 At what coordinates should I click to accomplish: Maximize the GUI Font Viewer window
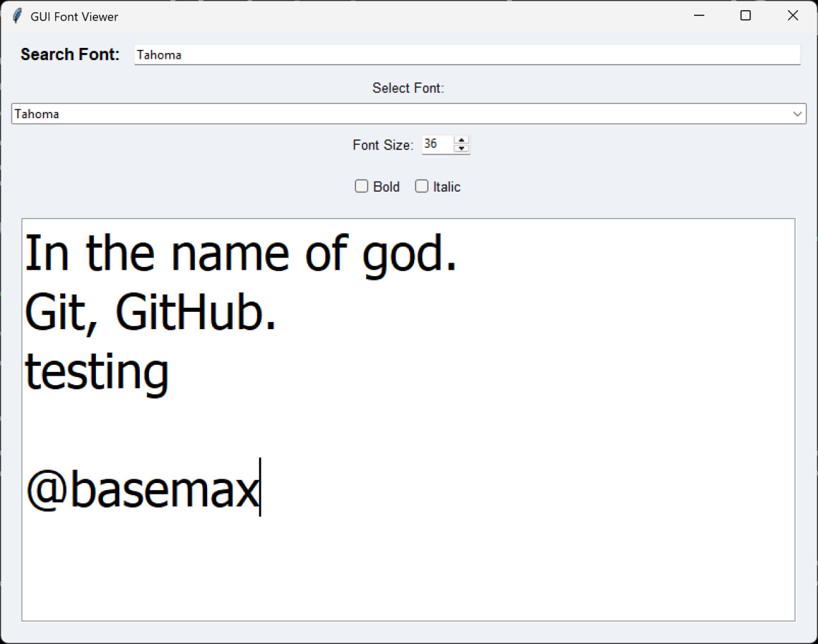tap(745, 16)
